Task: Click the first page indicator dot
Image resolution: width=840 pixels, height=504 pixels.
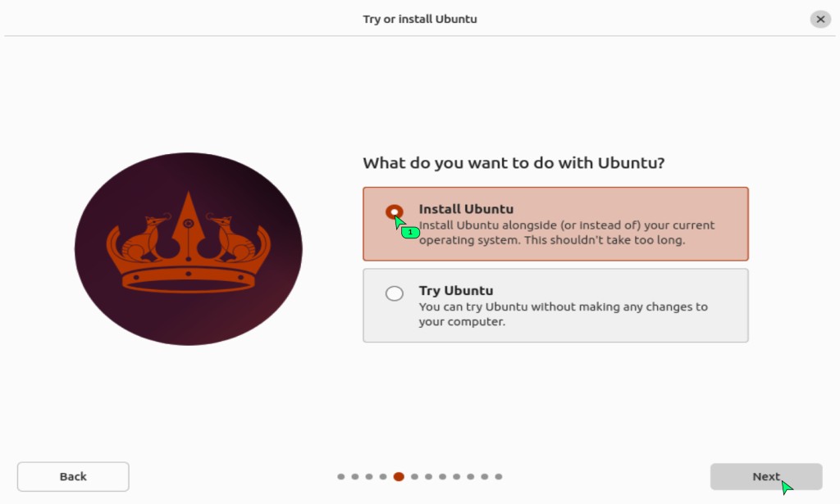Action: point(340,476)
